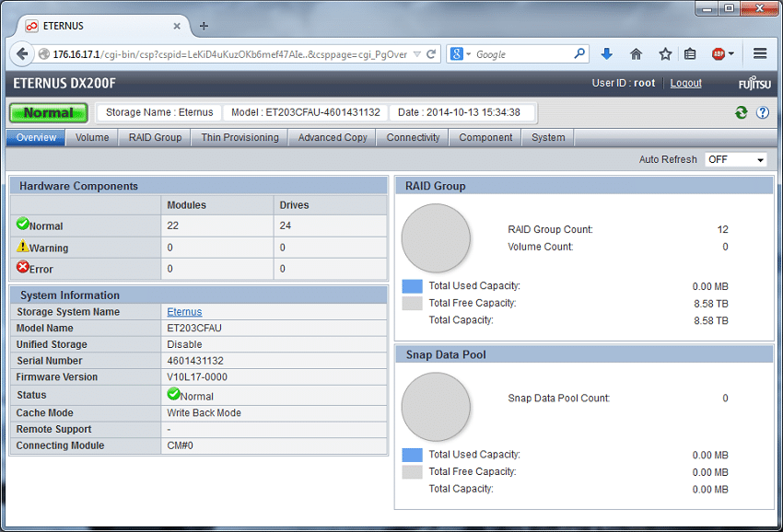Click the Fujitsu logo
783x532 pixels.
754,84
